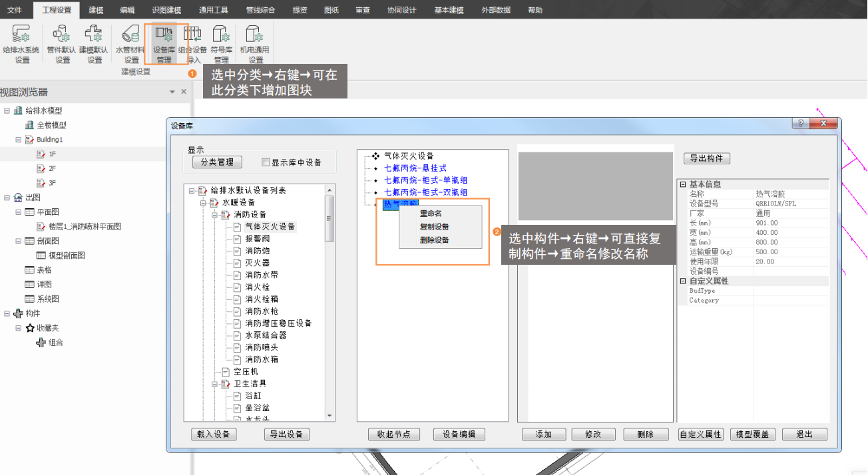Collapse the 基本信息 property group
The height and width of the screenshot is (475, 868).
[683, 184]
